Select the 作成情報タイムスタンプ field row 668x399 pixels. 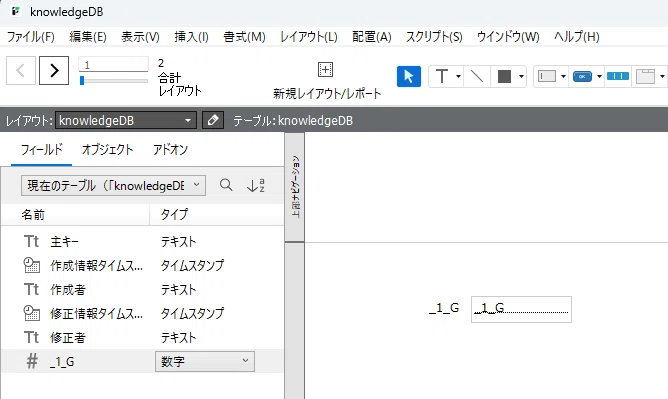(x=142, y=266)
